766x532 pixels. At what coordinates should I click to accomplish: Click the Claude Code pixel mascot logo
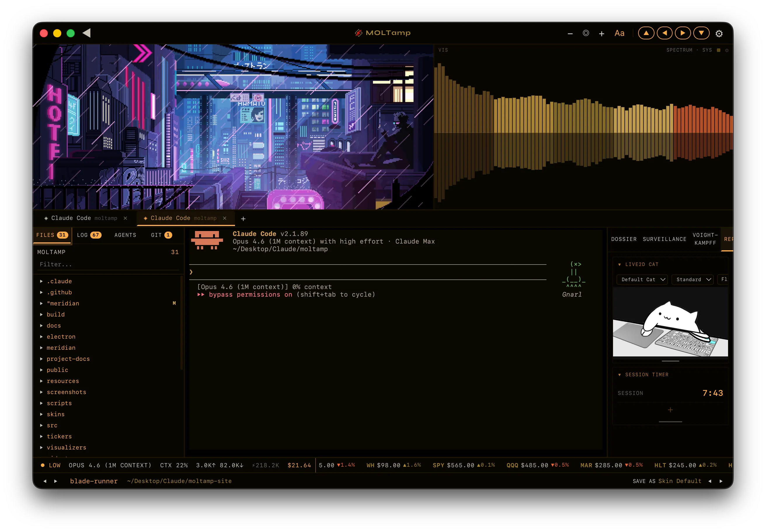point(207,240)
